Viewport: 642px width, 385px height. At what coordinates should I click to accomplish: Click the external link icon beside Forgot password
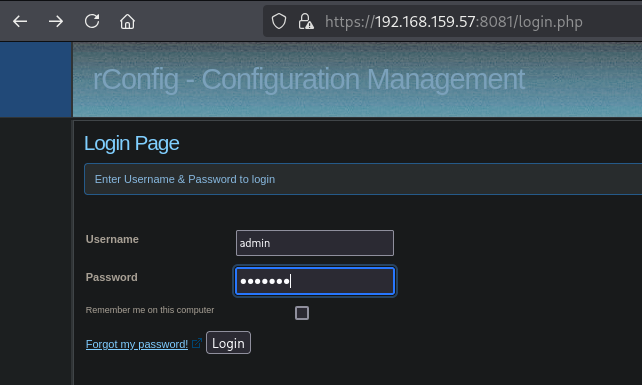point(197,343)
